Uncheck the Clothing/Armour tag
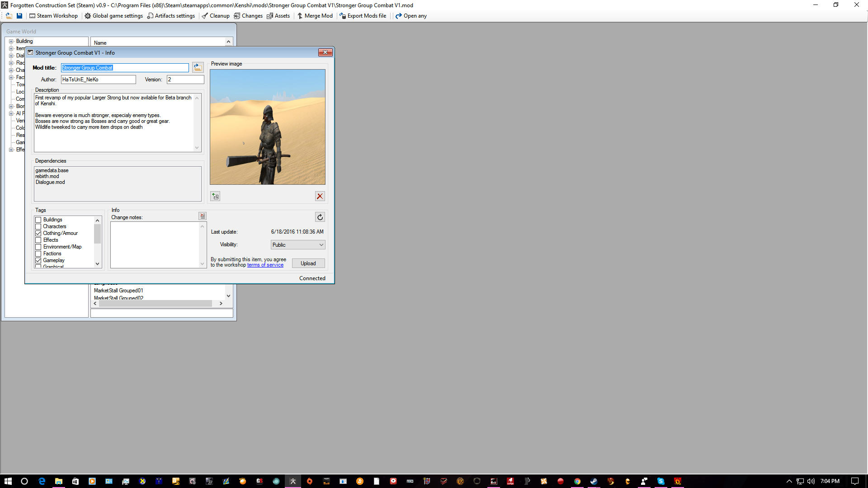This screenshot has width=868, height=488. [x=38, y=234]
